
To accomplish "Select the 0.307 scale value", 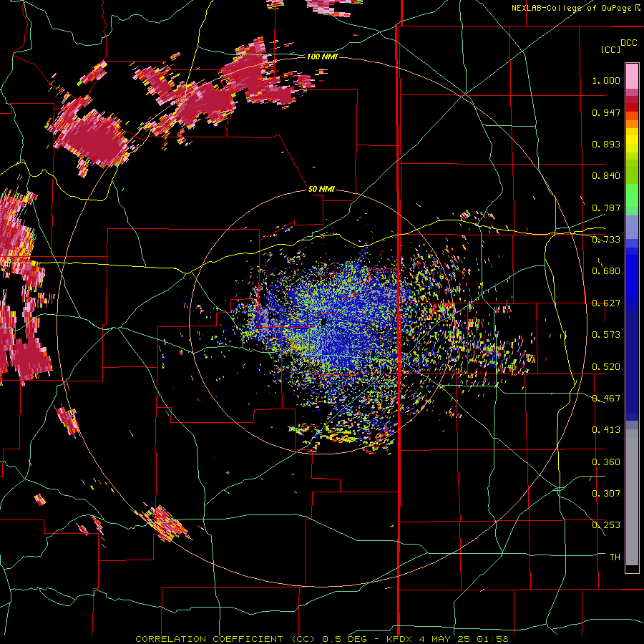I will (606, 494).
